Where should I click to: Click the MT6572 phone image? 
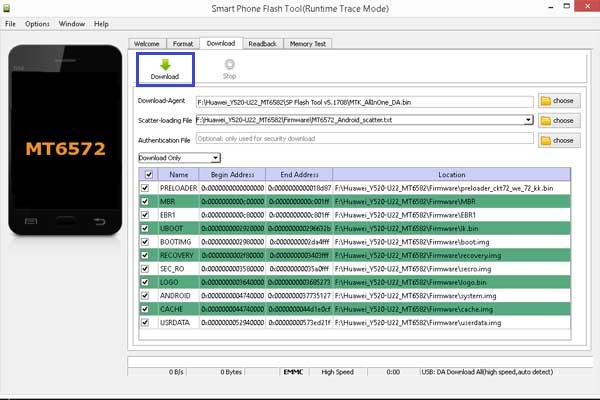[x=65, y=140]
